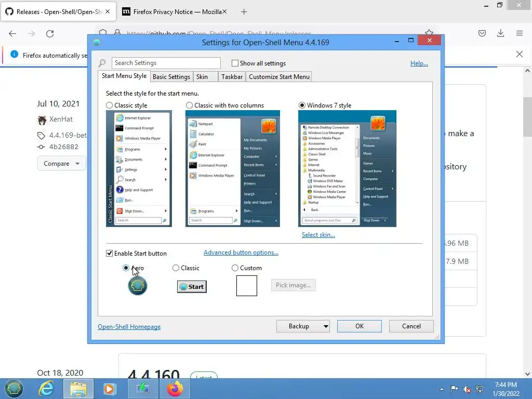Switch to the Taskbar tab

[x=232, y=77]
